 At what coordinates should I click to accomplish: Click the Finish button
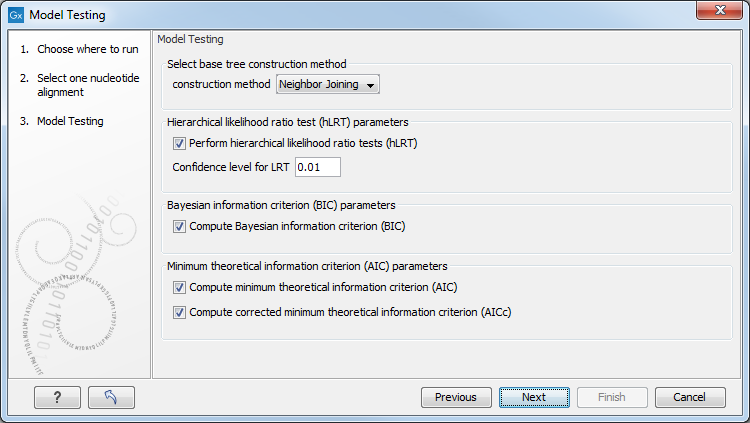pyautogui.click(x=612, y=397)
